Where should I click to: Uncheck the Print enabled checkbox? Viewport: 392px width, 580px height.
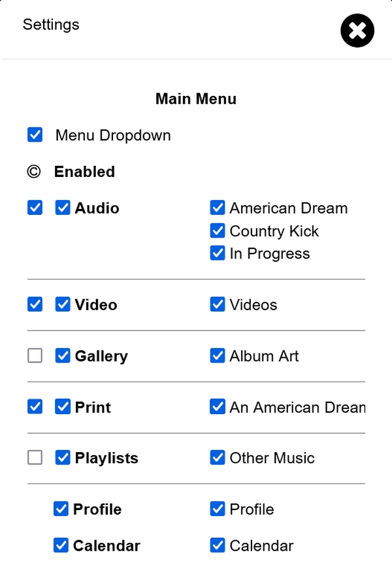(x=63, y=407)
